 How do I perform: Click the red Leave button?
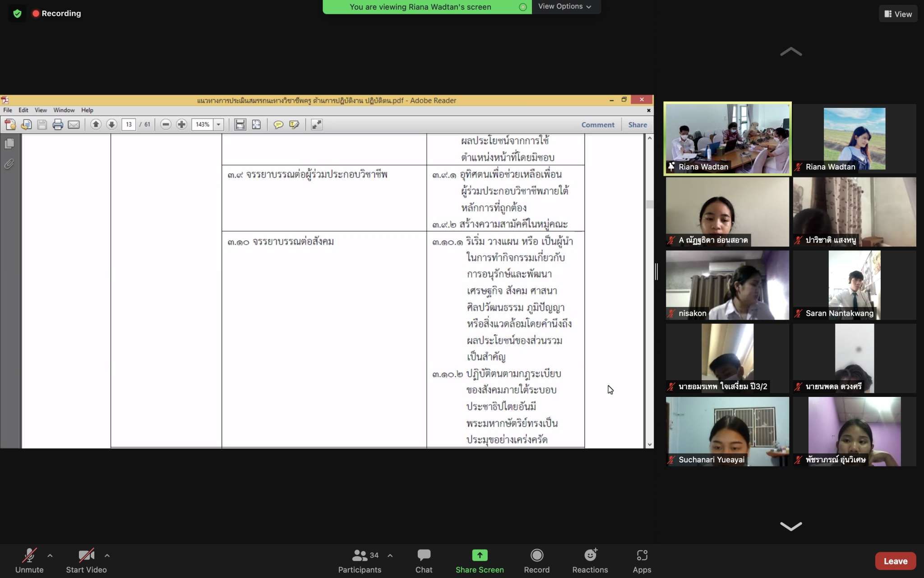895,561
